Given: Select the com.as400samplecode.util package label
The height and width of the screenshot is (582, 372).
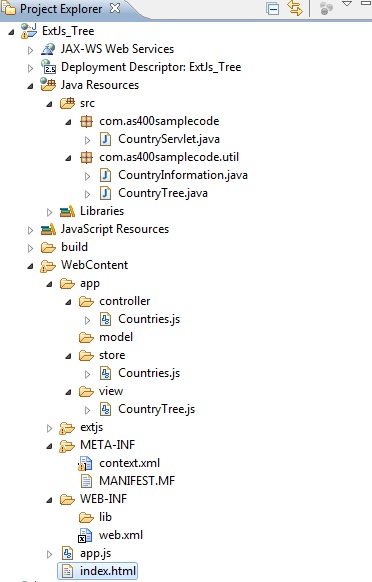Looking at the screenshot, I should click(x=169, y=157).
